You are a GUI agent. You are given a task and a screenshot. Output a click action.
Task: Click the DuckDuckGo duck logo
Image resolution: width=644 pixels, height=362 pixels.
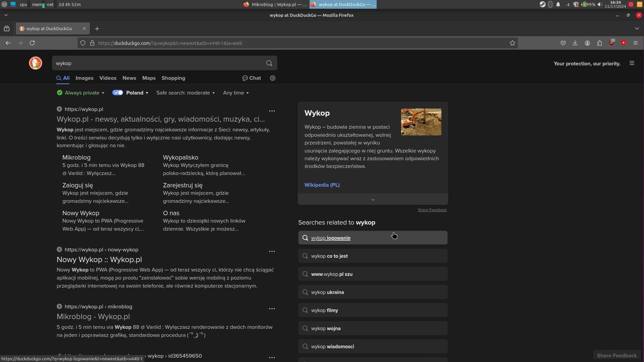(x=36, y=63)
